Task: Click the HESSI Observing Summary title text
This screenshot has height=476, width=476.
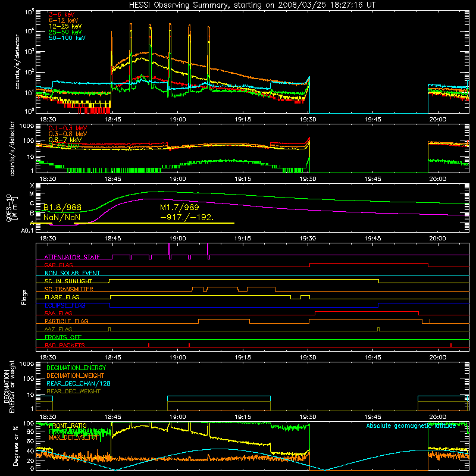Action: coord(252,5)
